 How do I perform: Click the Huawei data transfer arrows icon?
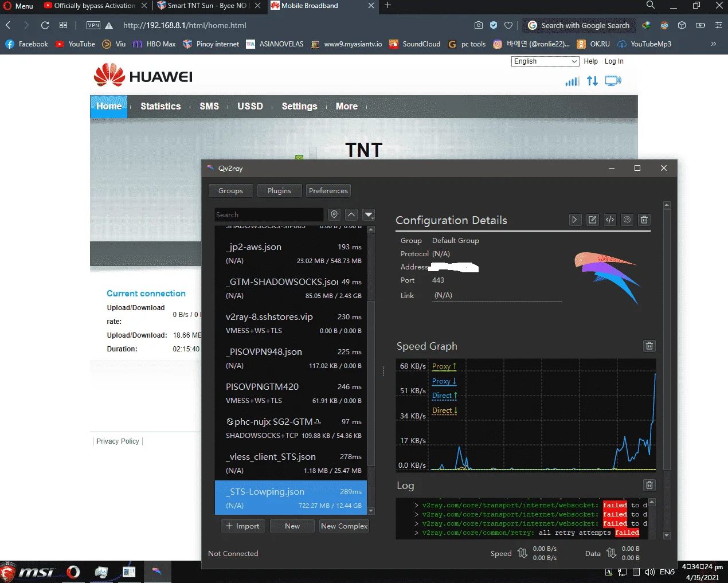tap(592, 81)
